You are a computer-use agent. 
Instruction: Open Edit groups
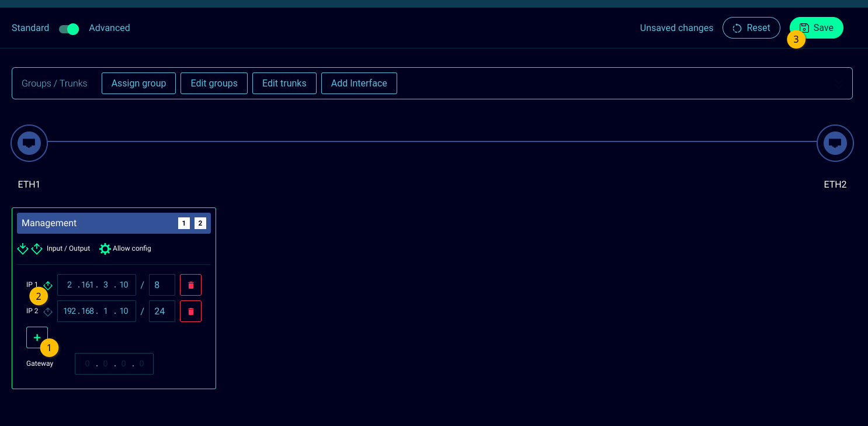coord(214,84)
